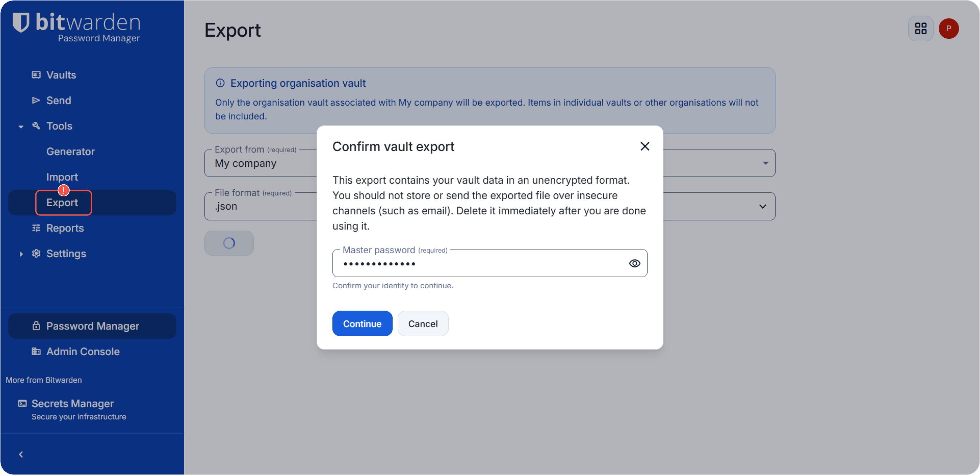This screenshot has height=475, width=980.
Task: Open the product switcher grid icon
Action: click(921, 28)
